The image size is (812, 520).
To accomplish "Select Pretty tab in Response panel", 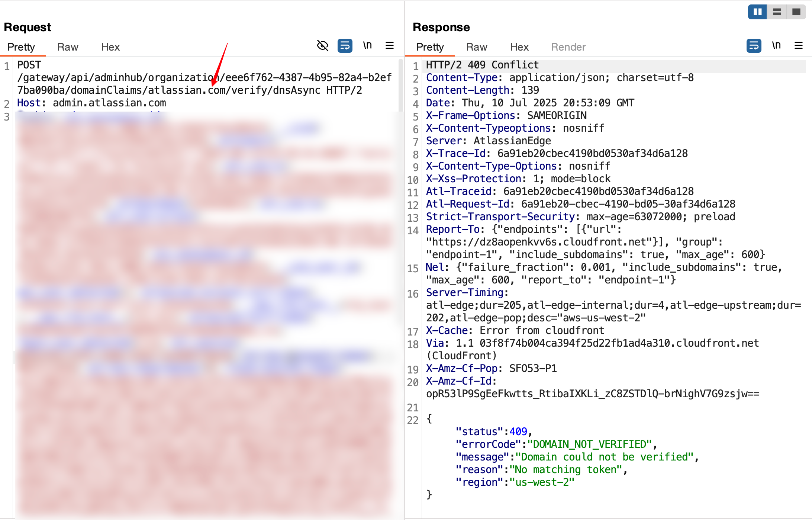I will 430,47.
